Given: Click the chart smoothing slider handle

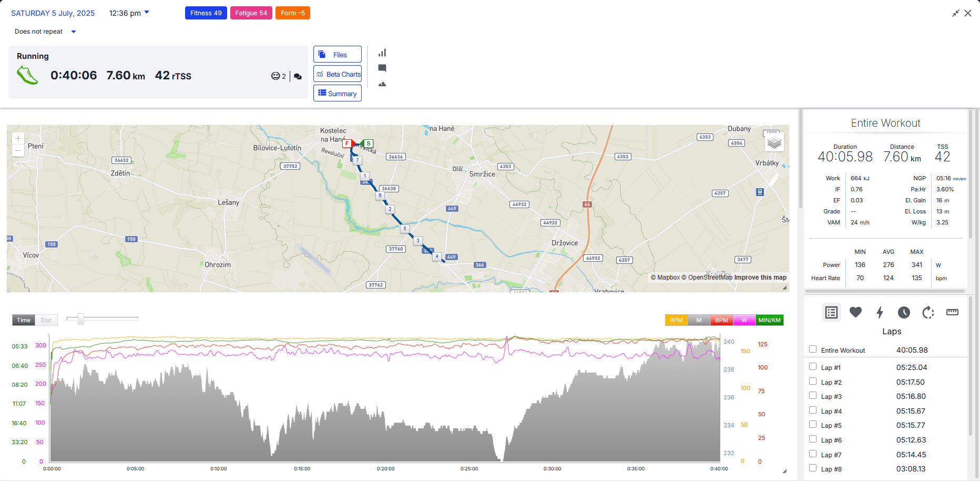Looking at the screenshot, I should pos(81,318).
